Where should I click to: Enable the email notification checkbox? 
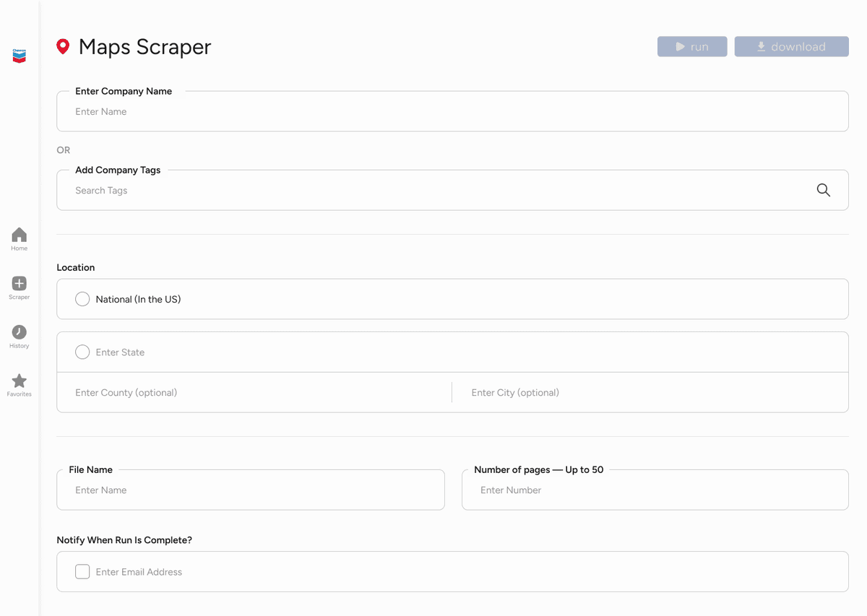tap(82, 571)
